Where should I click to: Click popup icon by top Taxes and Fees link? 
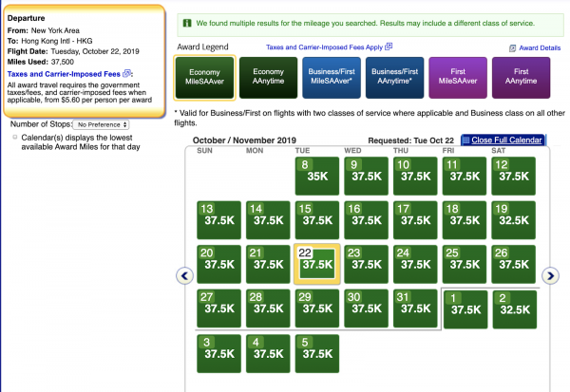point(389,47)
